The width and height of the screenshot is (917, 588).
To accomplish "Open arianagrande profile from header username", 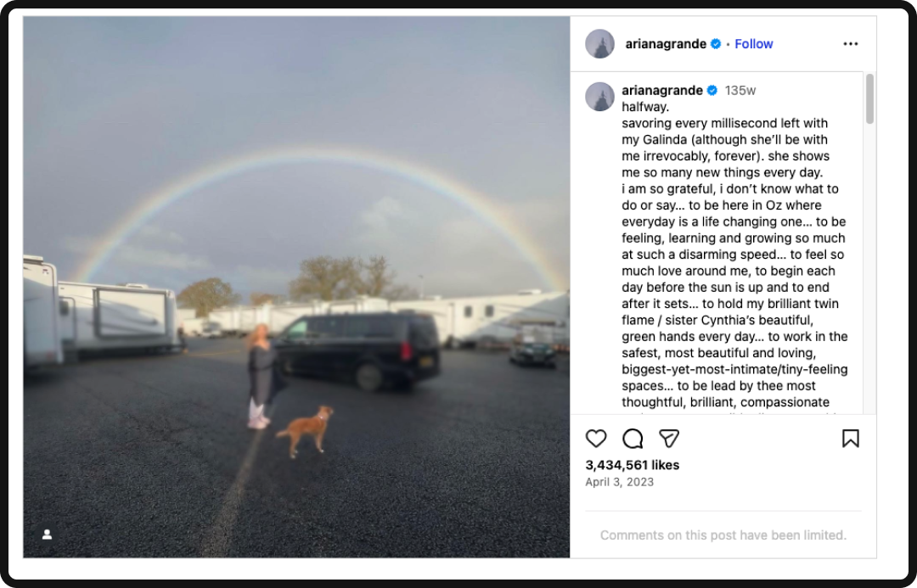I will [x=666, y=44].
